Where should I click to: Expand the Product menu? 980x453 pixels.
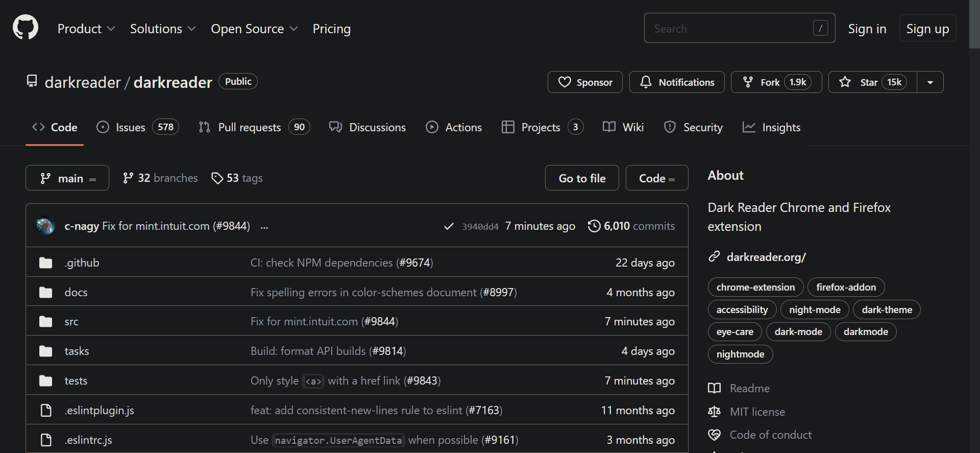(86, 29)
